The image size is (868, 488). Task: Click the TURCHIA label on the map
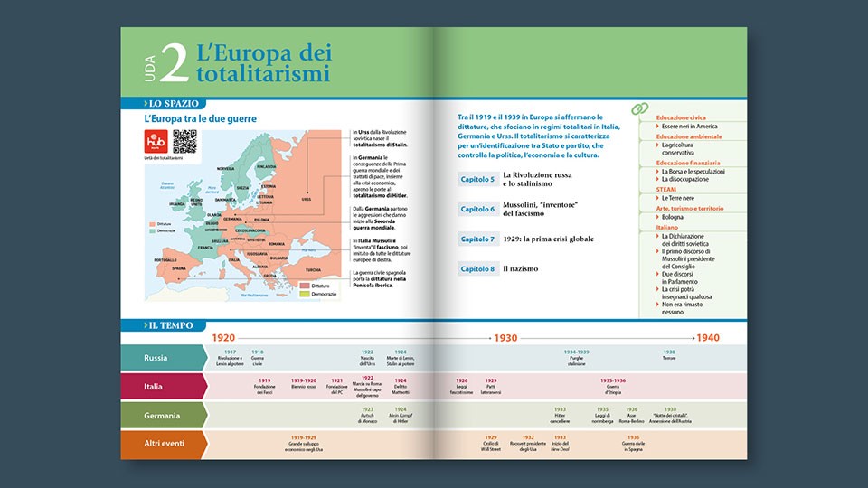point(313,270)
